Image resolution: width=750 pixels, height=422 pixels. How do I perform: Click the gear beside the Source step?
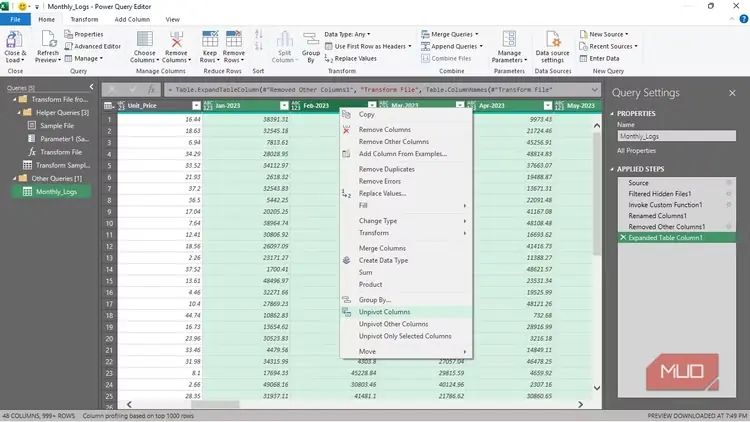[728, 183]
